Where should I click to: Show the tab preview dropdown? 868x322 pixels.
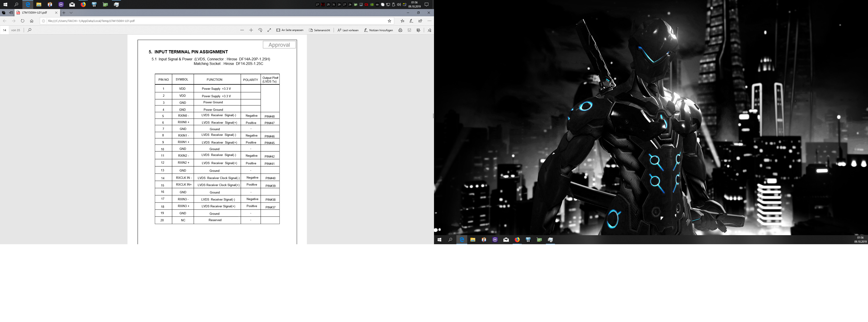coord(71,12)
